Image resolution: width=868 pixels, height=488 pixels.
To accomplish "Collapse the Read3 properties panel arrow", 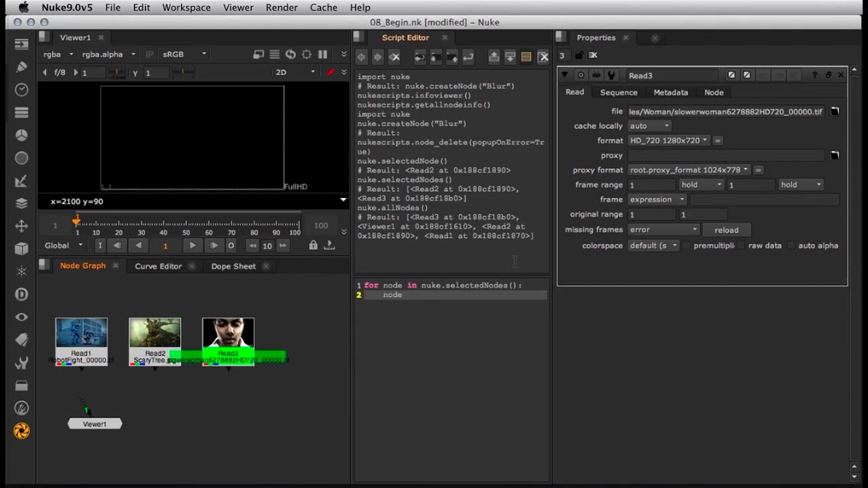I will tap(565, 75).
